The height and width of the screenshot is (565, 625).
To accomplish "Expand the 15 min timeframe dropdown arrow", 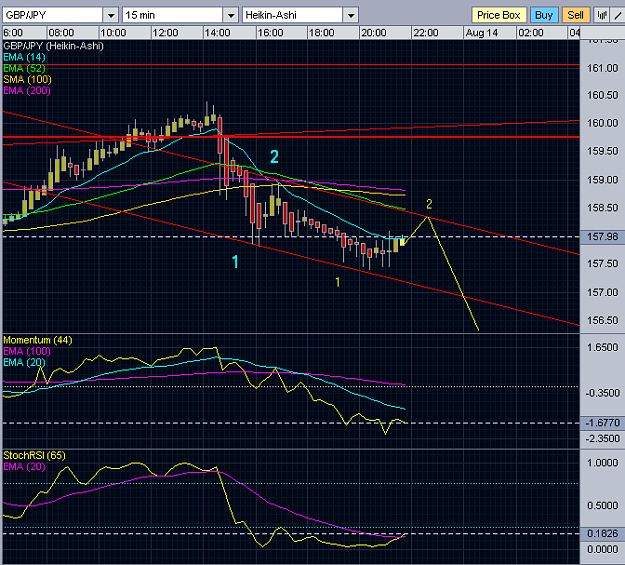I will click(231, 15).
